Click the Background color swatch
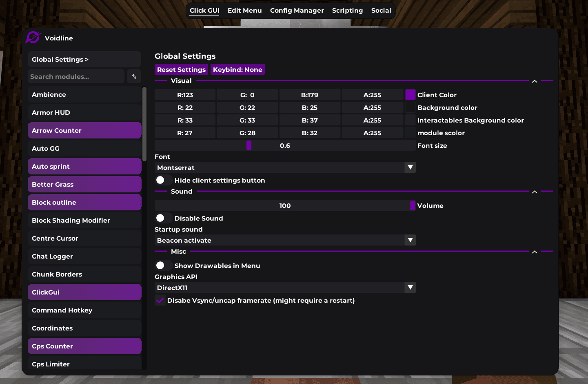Image resolution: width=588 pixels, height=384 pixels. pos(410,107)
